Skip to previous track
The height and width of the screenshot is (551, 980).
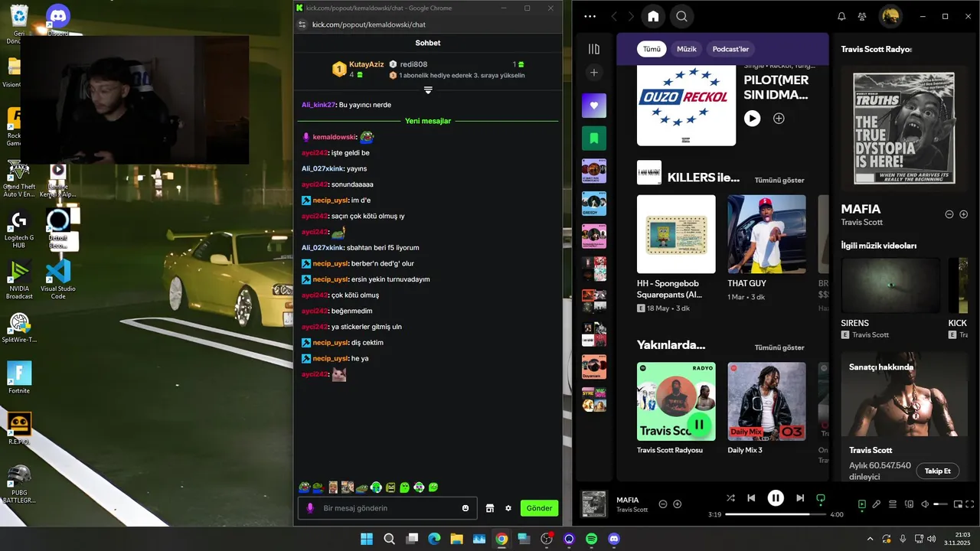pos(751,498)
